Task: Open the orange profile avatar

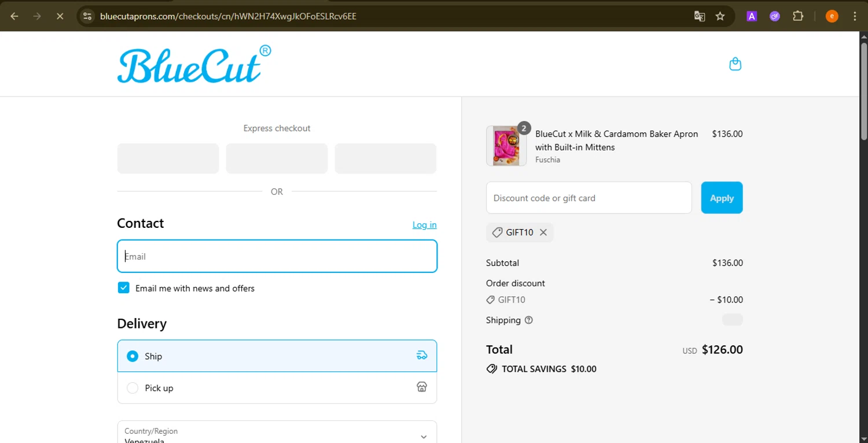Action: 832,16
